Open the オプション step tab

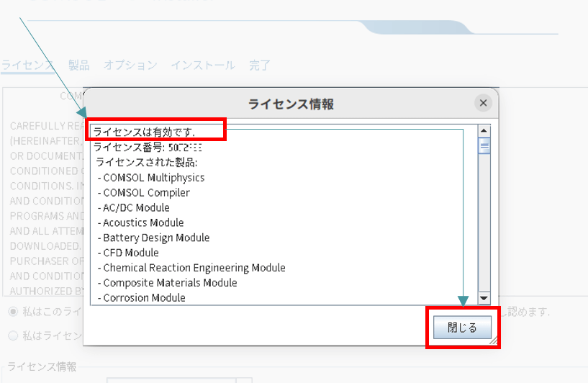pyautogui.click(x=130, y=65)
